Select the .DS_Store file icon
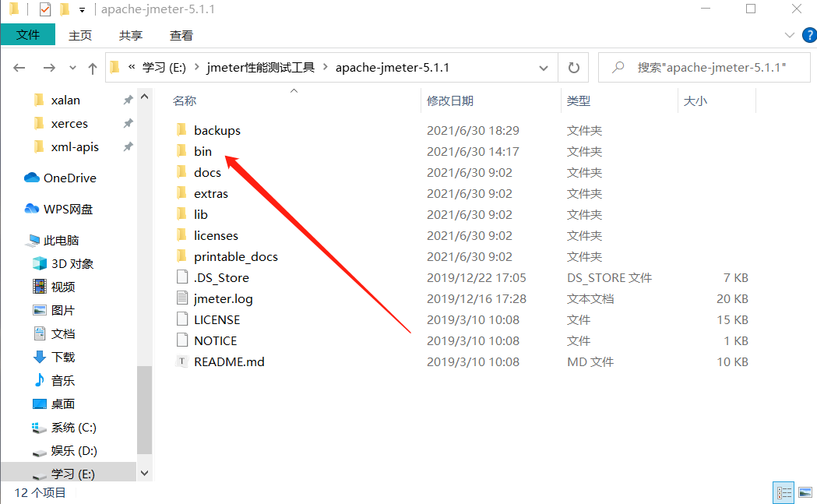The height and width of the screenshot is (504, 817). click(181, 277)
